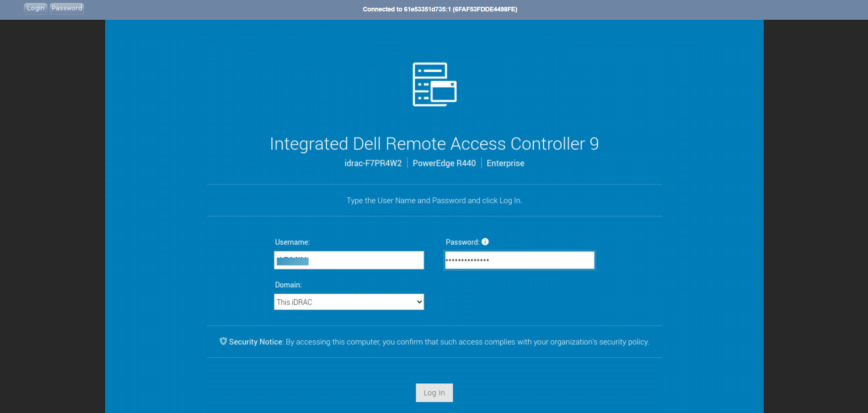Image resolution: width=868 pixels, height=413 pixels.
Task: Open the Domain dropdown arrow
Action: click(419, 302)
